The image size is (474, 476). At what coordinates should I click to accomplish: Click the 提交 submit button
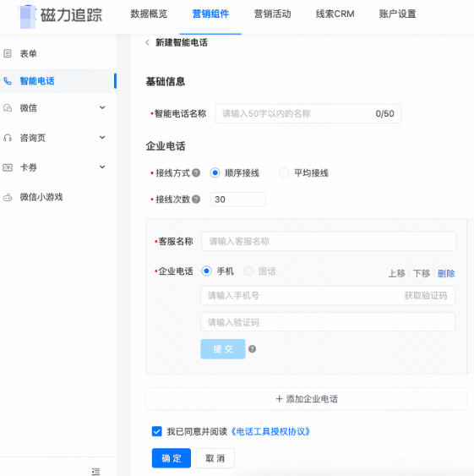coord(223,349)
